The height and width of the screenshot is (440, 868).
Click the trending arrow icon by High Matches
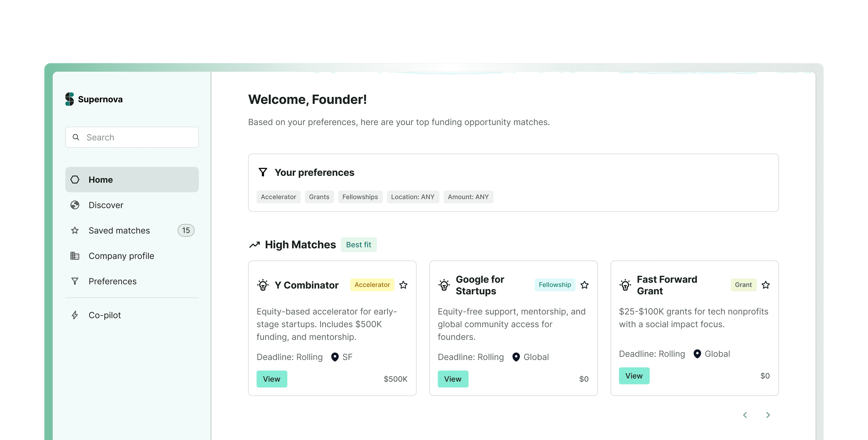tap(255, 245)
